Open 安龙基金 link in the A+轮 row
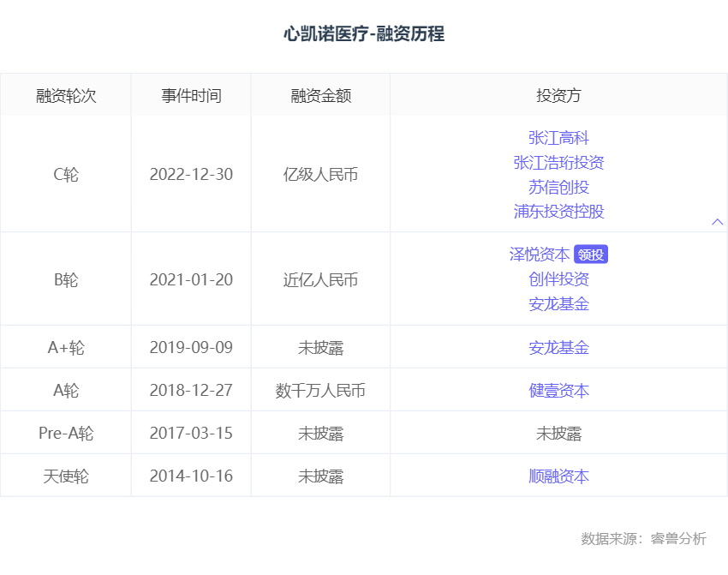 tap(558, 348)
